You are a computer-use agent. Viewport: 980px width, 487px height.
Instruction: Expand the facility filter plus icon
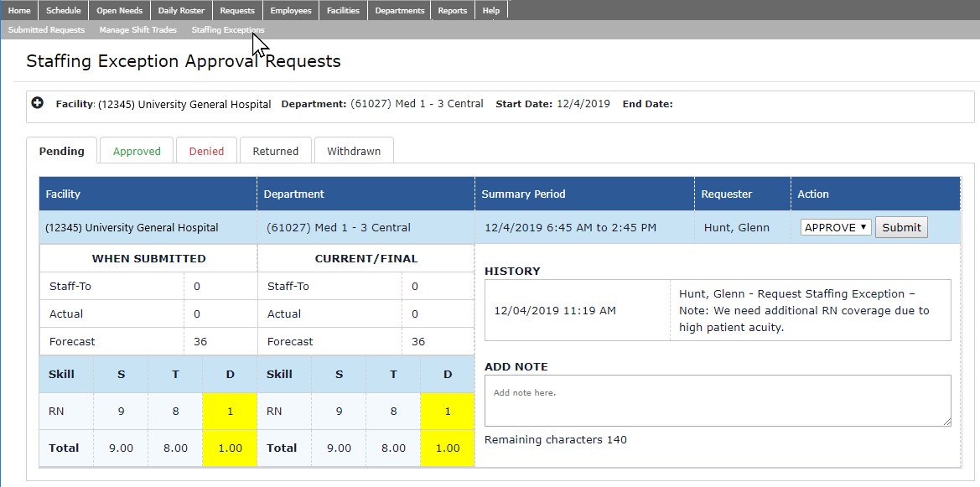coord(37,103)
